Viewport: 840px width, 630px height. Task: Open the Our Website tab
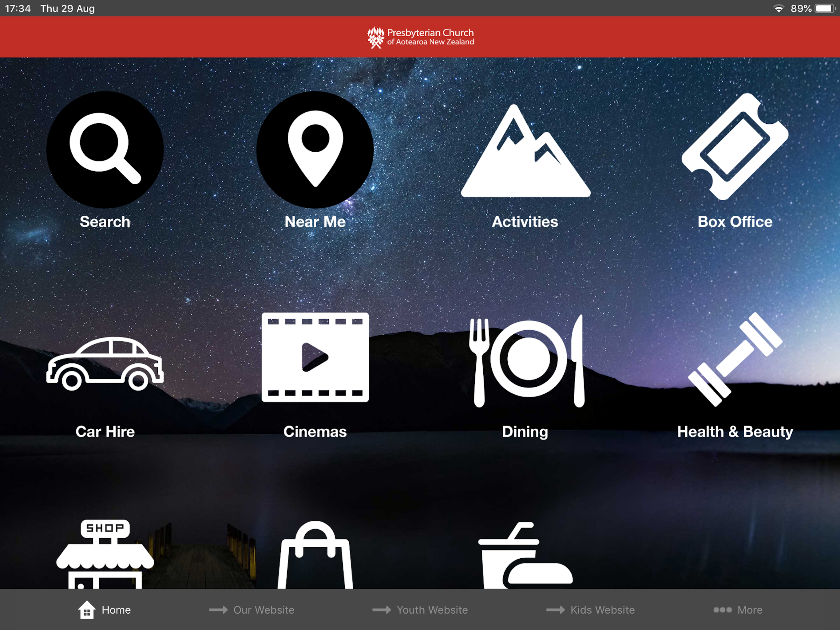[x=252, y=610]
